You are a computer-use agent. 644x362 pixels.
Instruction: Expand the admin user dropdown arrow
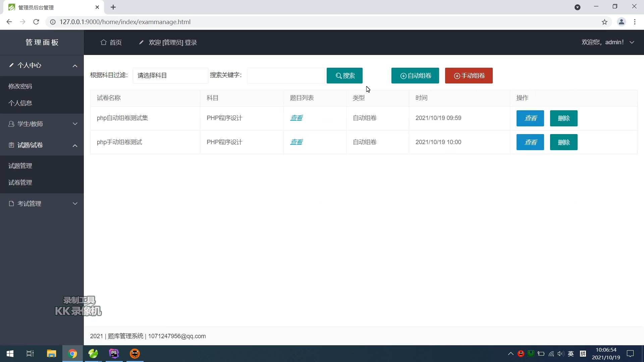[x=632, y=42]
